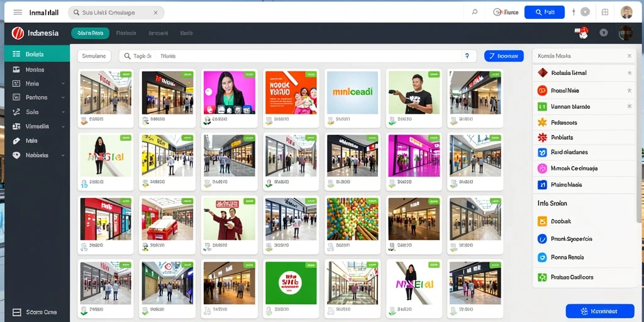Toggle the star beside the second right-panel item
Viewport: 644px width, 322px height.
(629, 90)
